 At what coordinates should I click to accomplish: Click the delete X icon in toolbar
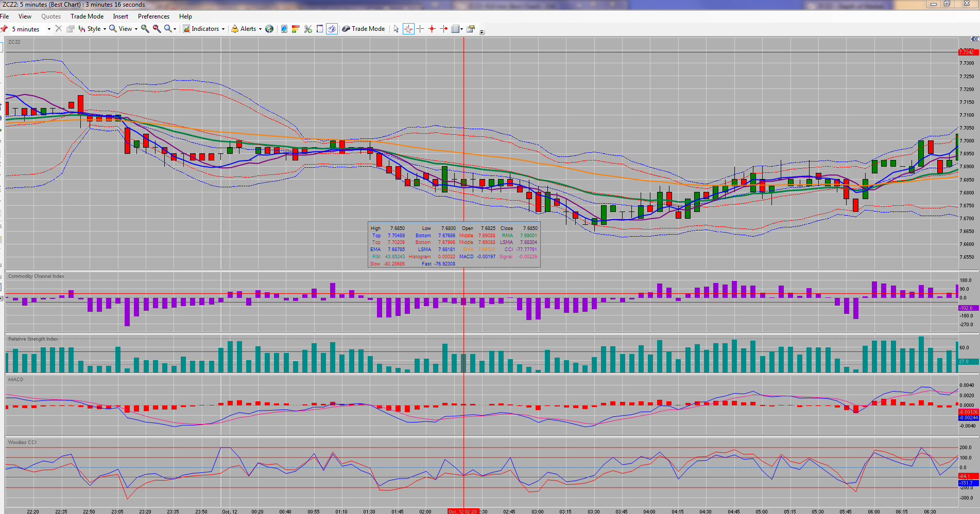(59, 29)
